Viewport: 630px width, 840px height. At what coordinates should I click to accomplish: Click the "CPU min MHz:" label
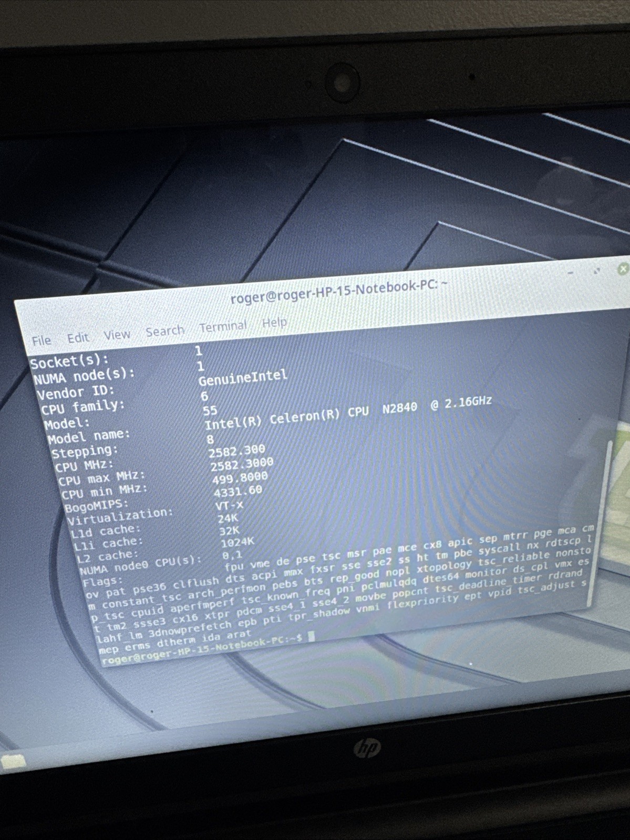coord(104,491)
